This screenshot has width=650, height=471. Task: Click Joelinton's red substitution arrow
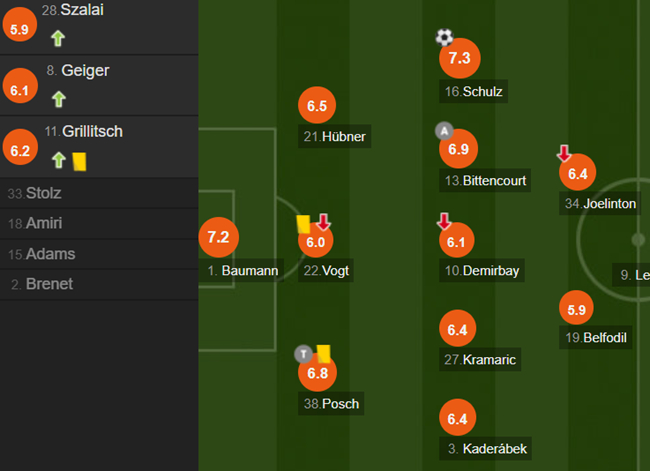tap(564, 153)
